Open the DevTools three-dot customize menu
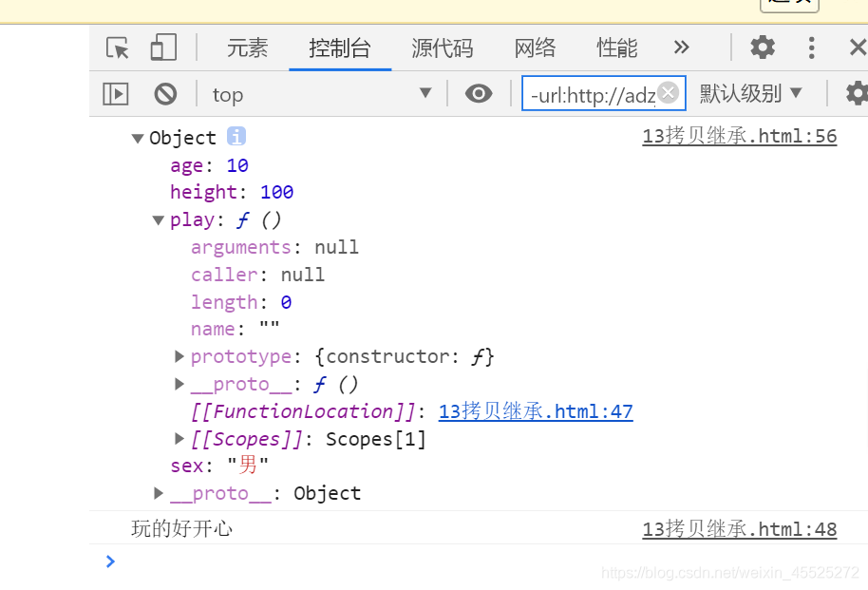 coord(811,48)
